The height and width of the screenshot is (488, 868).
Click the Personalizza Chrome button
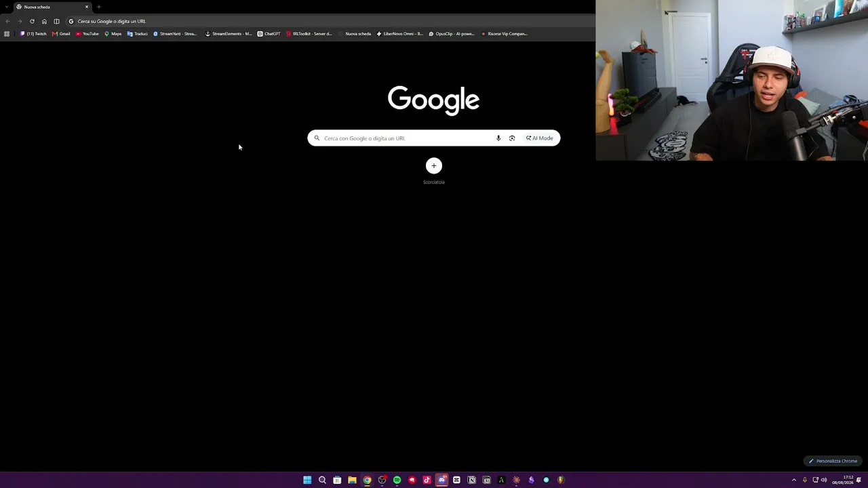click(x=833, y=461)
